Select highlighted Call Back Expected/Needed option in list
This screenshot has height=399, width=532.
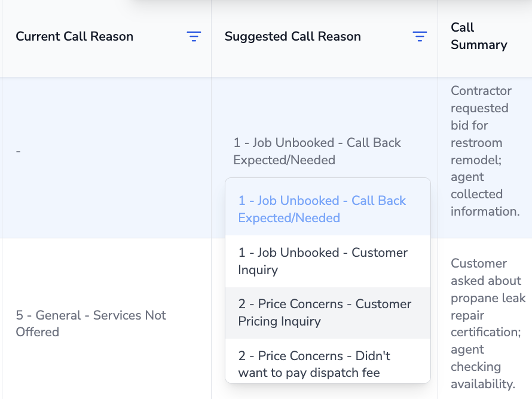coord(322,209)
